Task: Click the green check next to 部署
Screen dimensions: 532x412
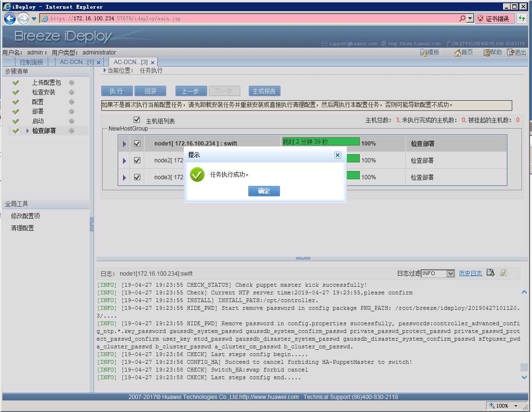Action: [x=15, y=112]
